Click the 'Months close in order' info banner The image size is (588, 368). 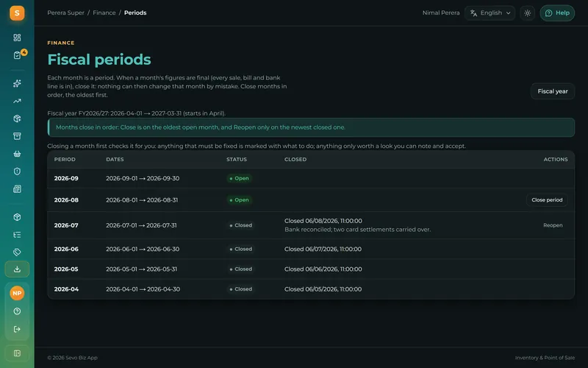tap(311, 127)
